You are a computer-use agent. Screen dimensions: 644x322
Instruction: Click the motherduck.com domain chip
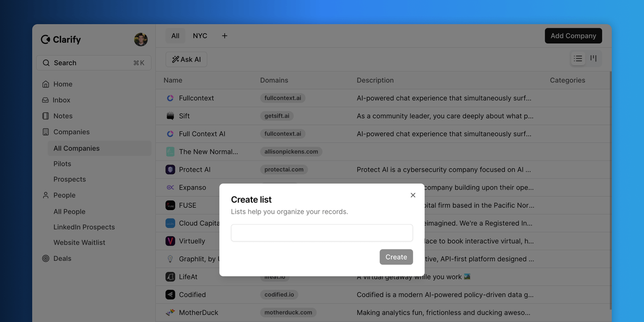pyautogui.click(x=288, y=312)
